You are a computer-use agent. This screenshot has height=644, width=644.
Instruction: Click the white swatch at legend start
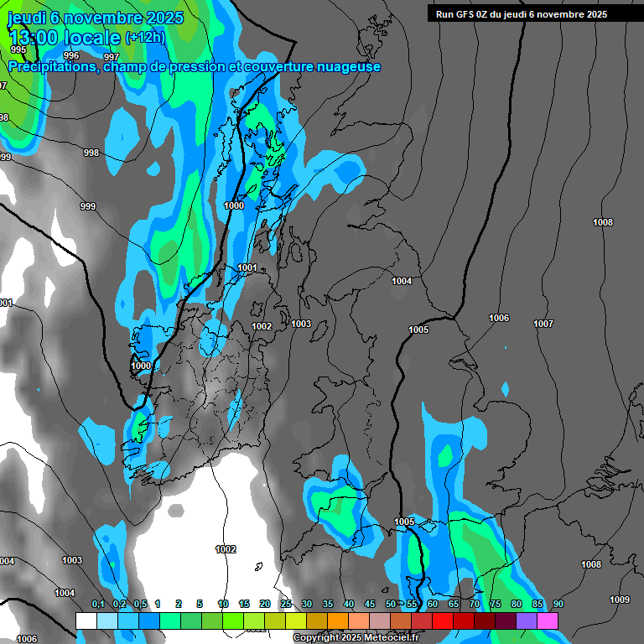86,621
